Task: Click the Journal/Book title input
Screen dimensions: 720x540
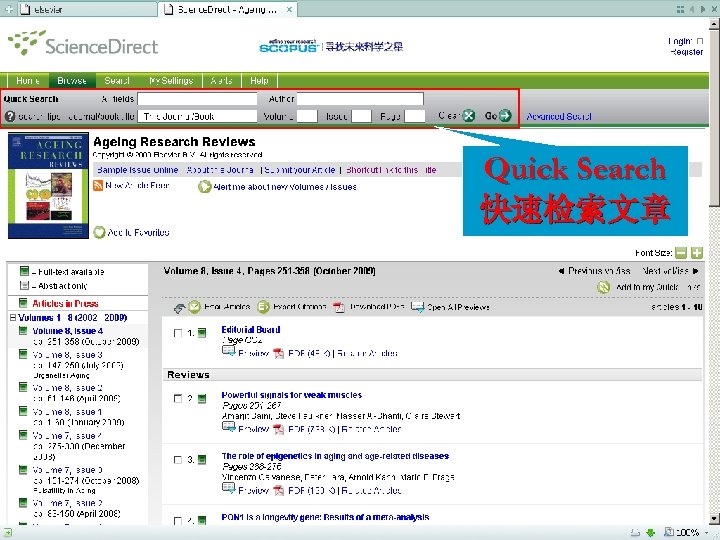Action: (197, 116)
